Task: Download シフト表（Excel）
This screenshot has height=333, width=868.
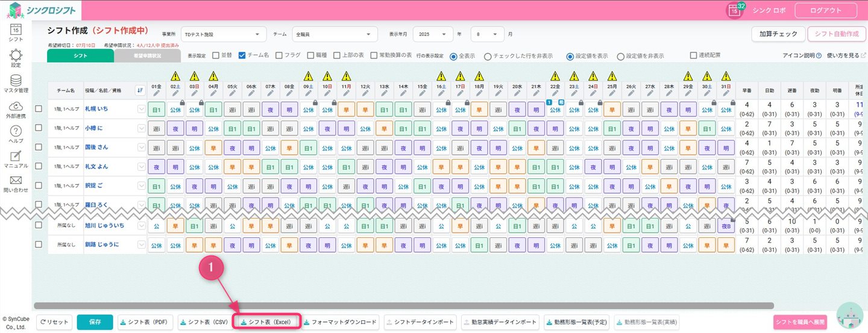Action: (266, 322)
